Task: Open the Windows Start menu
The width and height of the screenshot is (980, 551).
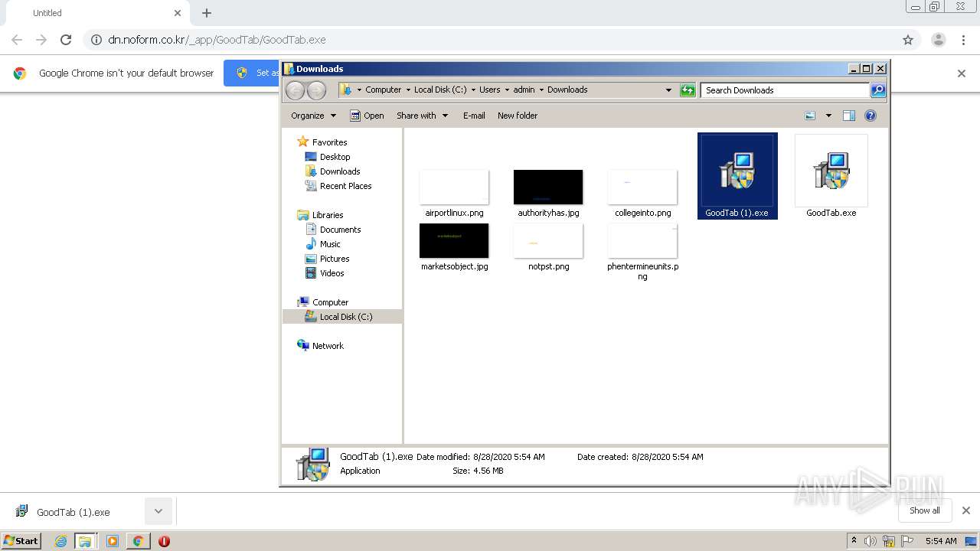Action: [21, 540]
